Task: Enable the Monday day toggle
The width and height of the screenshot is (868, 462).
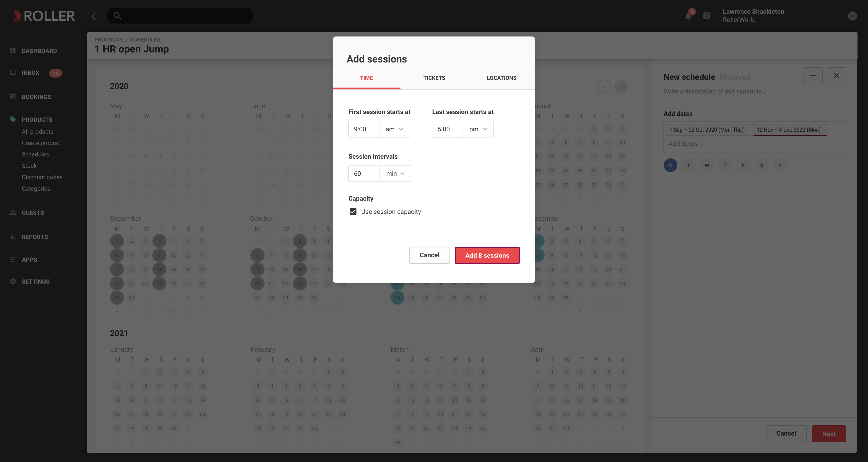Action: 670,165
